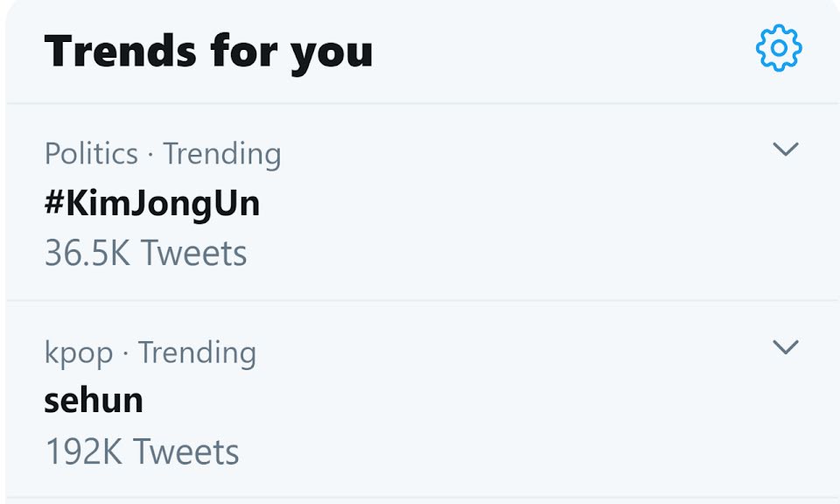Click the word 'kpop' category

[78, 353]
